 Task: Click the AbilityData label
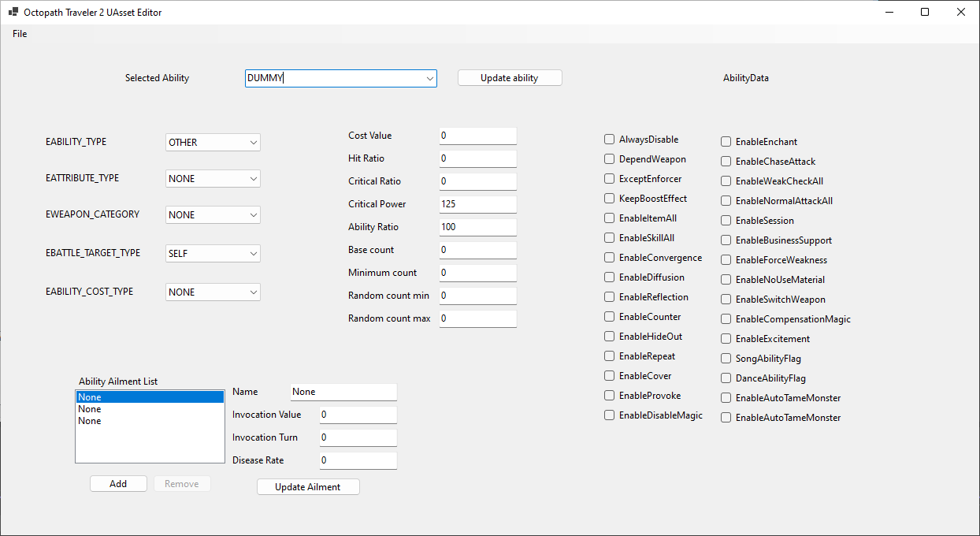click(x=746, y=78)
